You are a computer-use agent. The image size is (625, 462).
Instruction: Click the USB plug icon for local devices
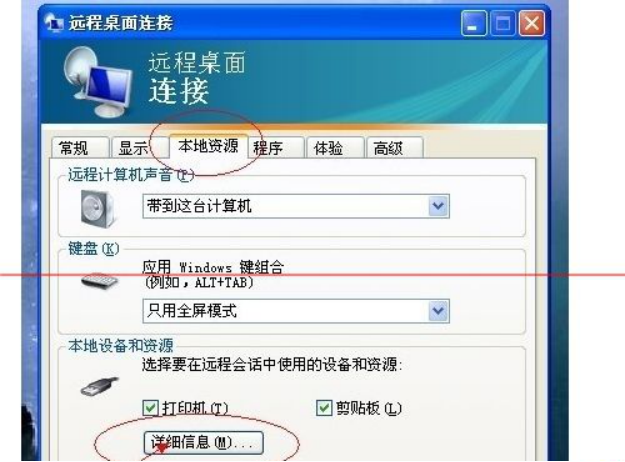(100, 387)
